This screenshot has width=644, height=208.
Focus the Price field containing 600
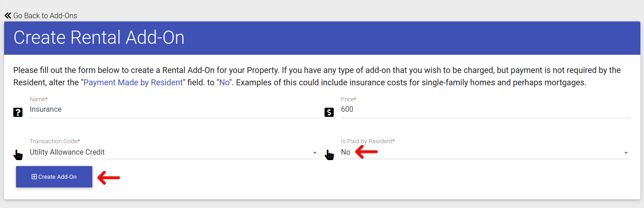(486, 110)
